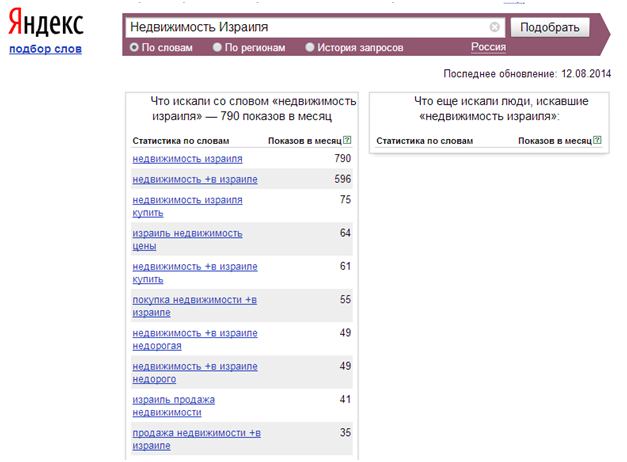This screenshot has height=462, width=627.
Task: Select the 'По регионам' radio button
Action: (x=217, y=48)
